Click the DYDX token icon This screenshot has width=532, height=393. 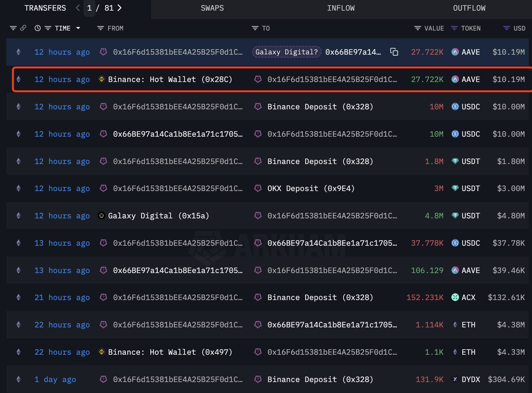tap(455, 379)
